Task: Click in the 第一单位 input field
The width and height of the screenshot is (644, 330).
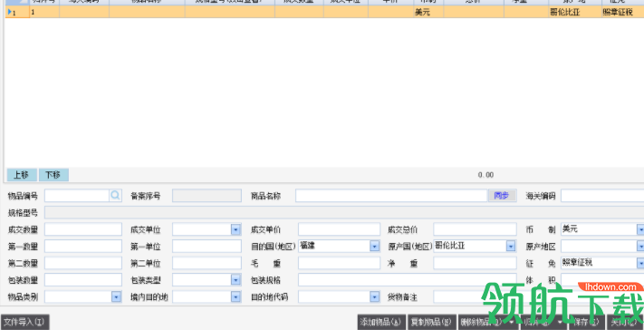Action: [x=207, y=247]
